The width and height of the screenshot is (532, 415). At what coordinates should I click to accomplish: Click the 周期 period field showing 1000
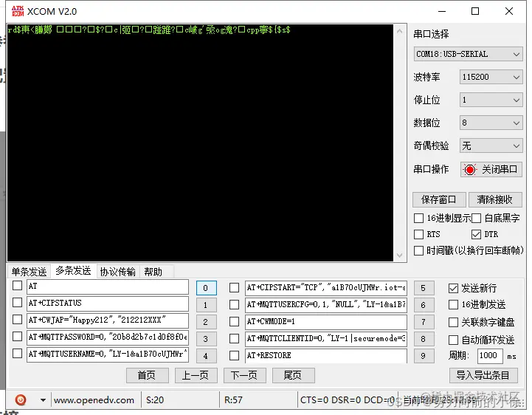(x=490, y=356)
